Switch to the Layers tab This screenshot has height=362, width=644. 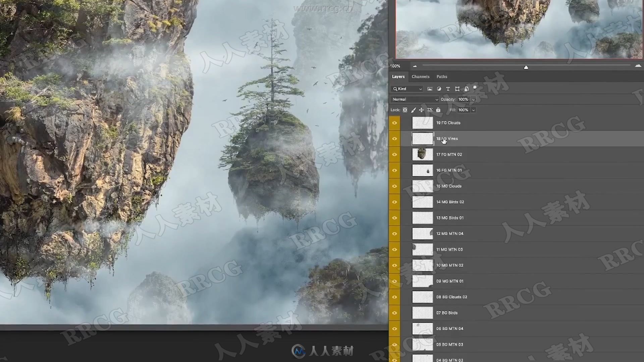398,77
